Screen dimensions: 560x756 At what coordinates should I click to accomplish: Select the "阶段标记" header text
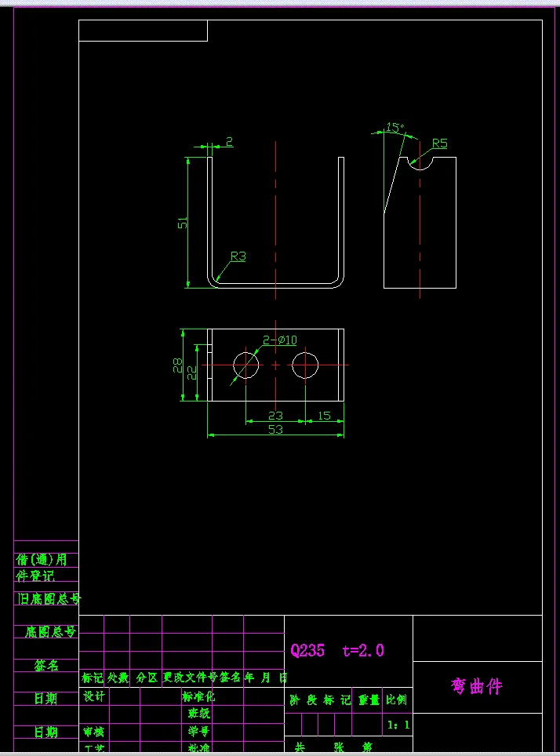(x=320, y=700)
